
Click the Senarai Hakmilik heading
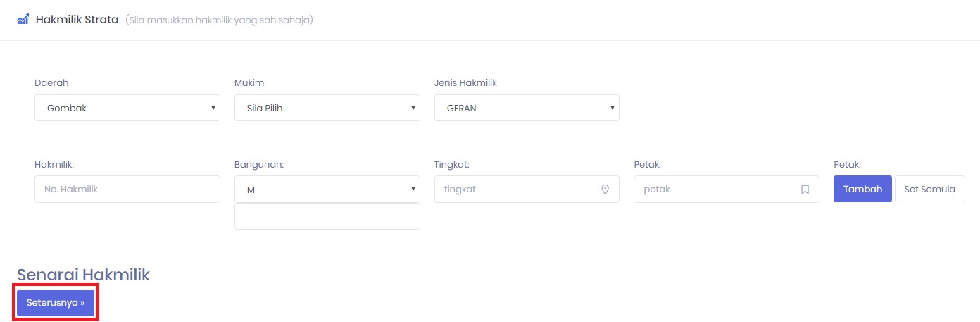[x=83, y=275]
